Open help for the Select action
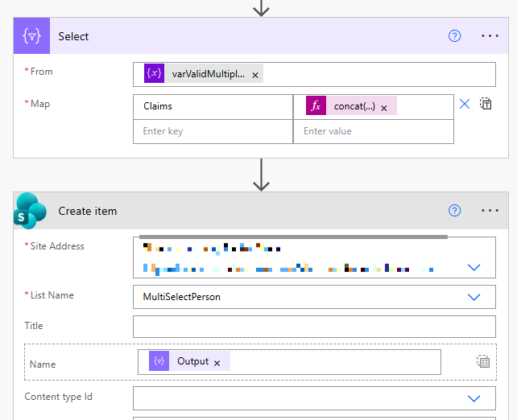 [455, 36]
